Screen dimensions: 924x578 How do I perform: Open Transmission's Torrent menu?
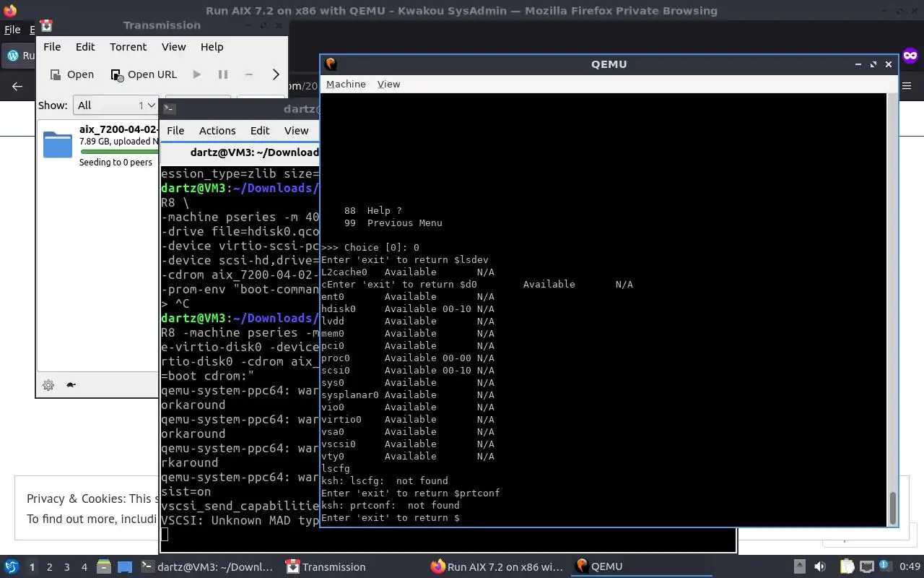(x=128, y=47)
